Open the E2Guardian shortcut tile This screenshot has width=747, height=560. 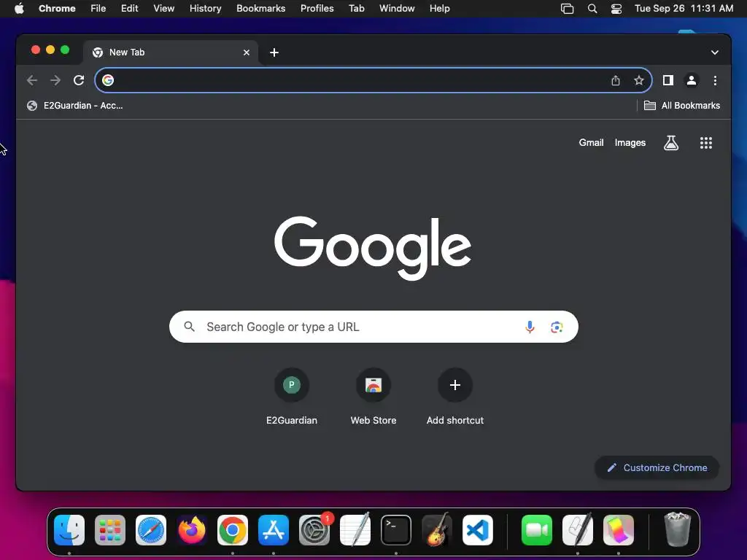pyautogui.click(x=292, y=397)
